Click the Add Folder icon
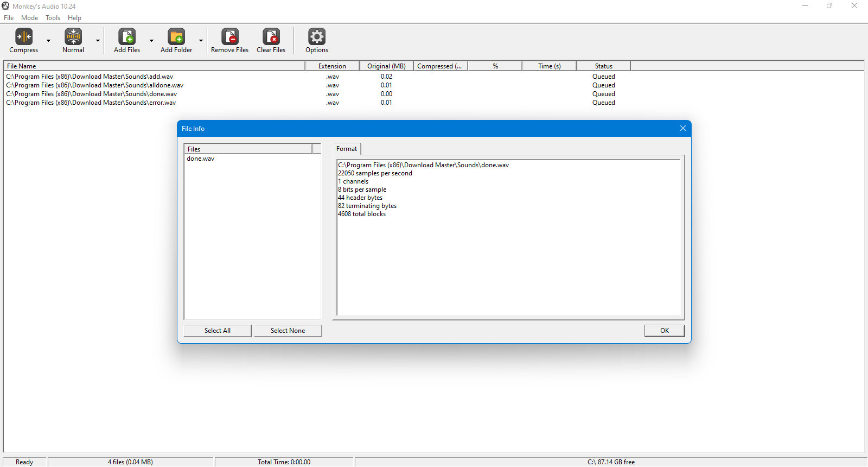Image resolution: width=868 pixels, height=467 pixels. tap(176, 36)
